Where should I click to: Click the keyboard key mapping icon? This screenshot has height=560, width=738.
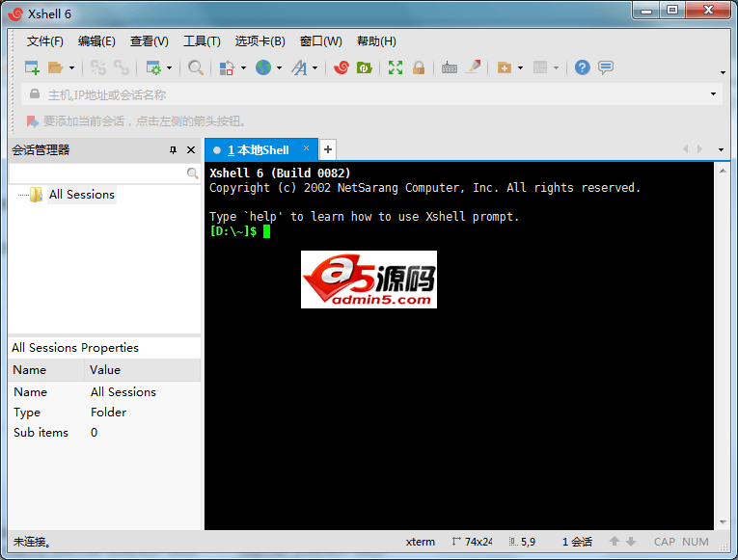(450, 67)
